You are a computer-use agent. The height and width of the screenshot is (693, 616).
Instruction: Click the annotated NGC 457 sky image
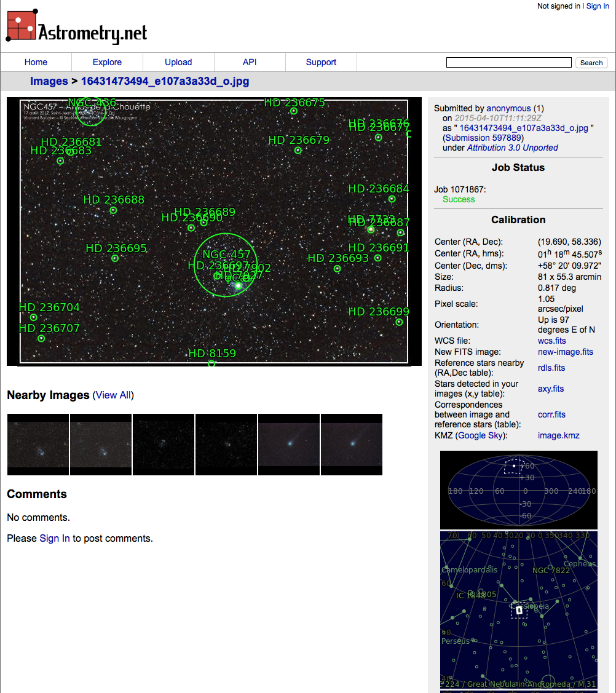point(214,231)
